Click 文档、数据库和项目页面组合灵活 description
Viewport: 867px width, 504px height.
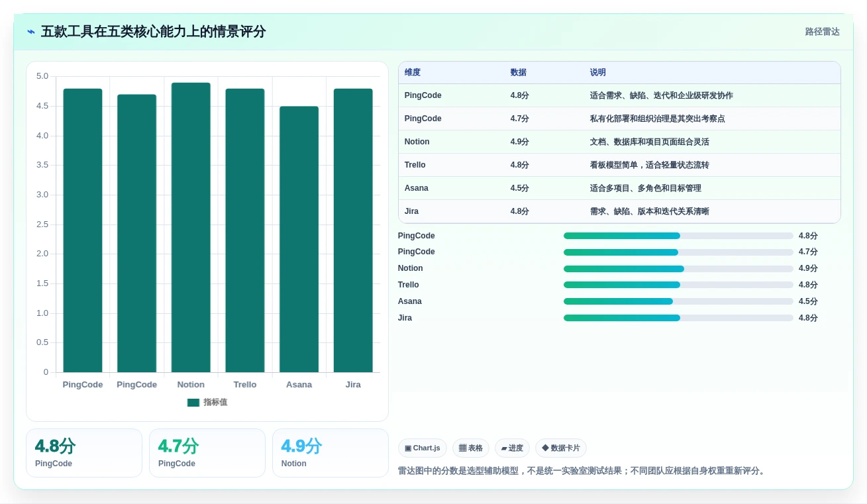click(x=650, y=142)
